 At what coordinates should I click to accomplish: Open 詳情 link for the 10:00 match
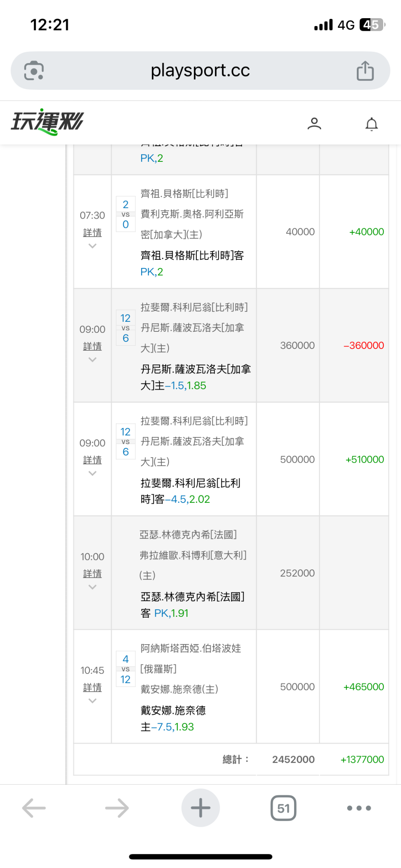tap(92, 574)
